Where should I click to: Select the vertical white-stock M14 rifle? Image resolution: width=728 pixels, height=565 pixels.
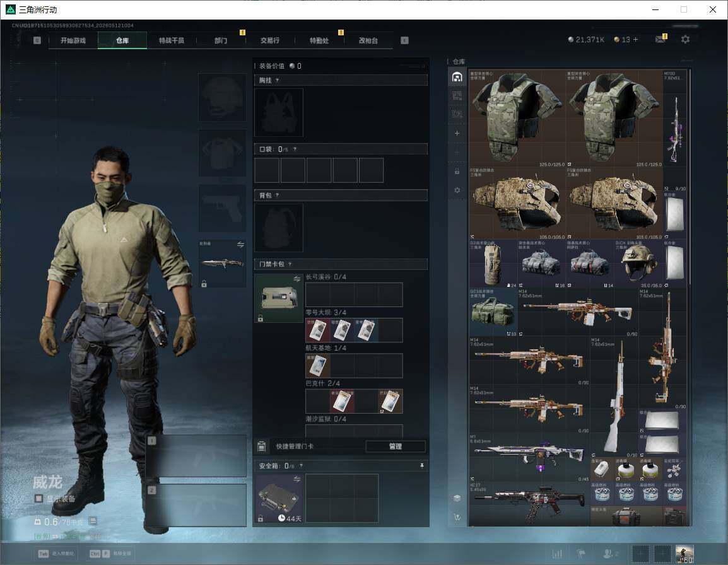614,397
